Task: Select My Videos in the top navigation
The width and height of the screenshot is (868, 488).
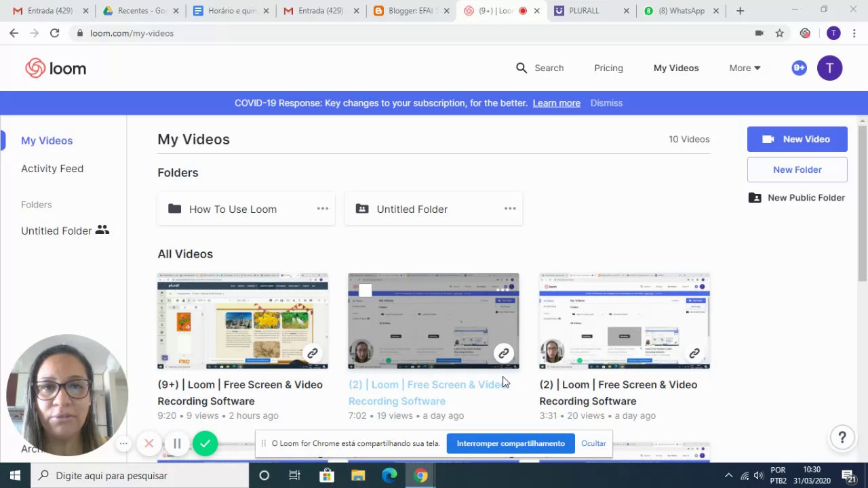Action: [676, 68]
